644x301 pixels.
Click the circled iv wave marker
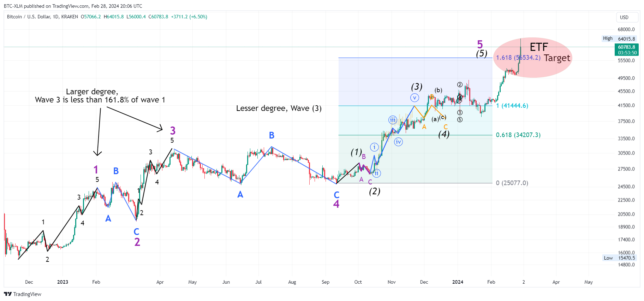point(398,142)
